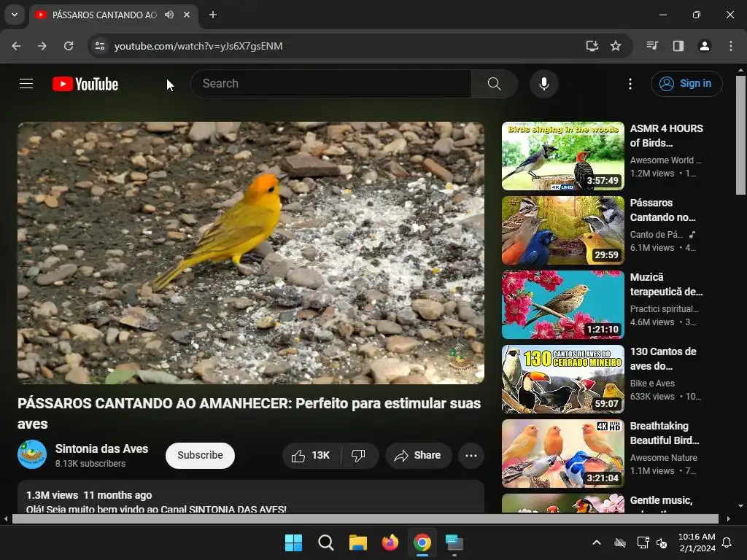Subscribe to Sintonia das Aves channel
Image resolution: width=747 pixels, height=560 pixels.
click(x=200, y=456)
